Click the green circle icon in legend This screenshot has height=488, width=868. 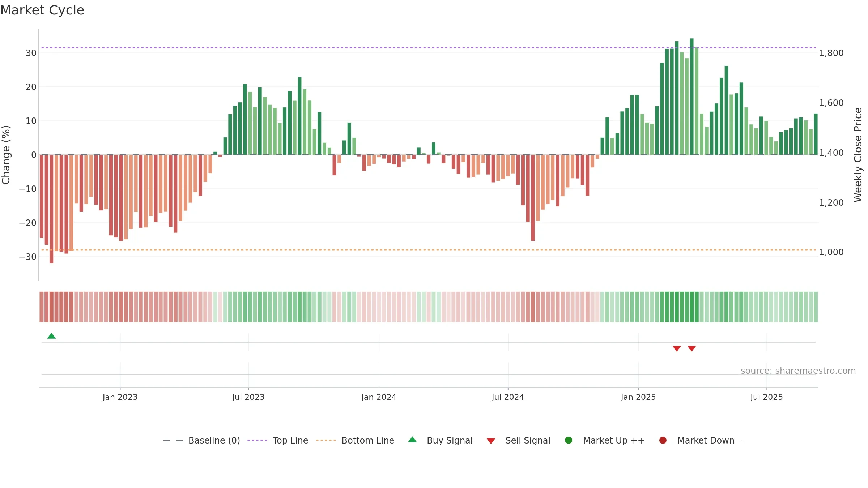pos(569,440)
